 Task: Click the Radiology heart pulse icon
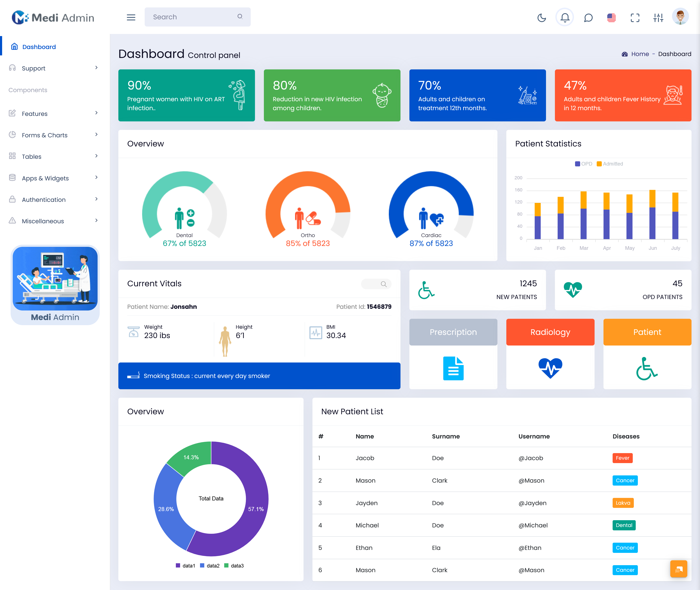(x=550, y=368)
